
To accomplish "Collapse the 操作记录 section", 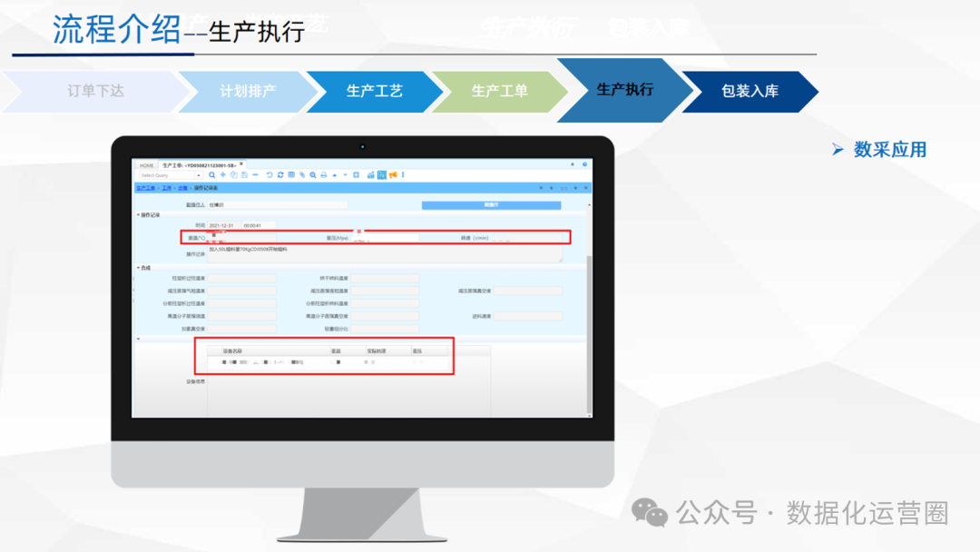I will tap(138, 215).
